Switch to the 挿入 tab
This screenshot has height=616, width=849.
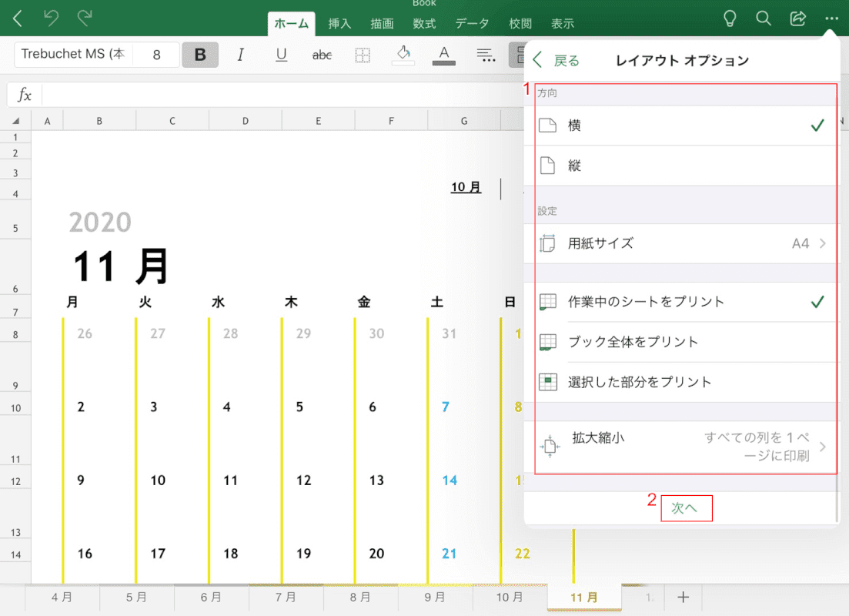pyautogui.click(x=340, y=24)
